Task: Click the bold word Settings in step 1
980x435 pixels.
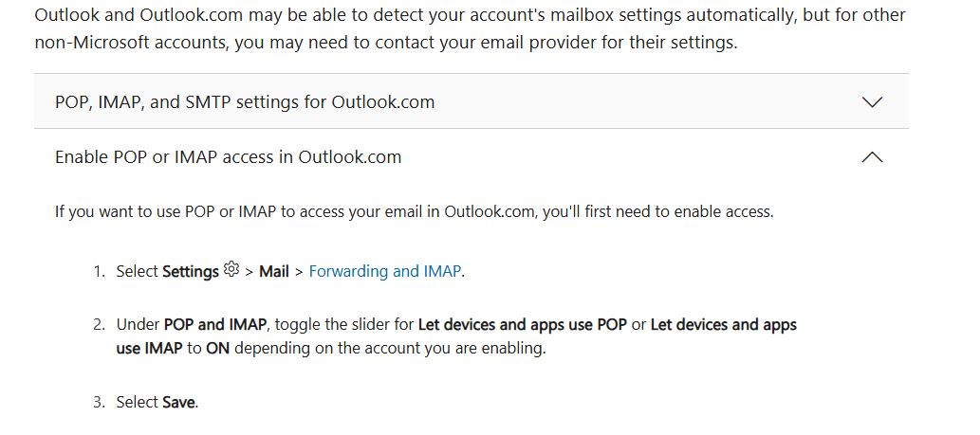Action: (191, 271)
